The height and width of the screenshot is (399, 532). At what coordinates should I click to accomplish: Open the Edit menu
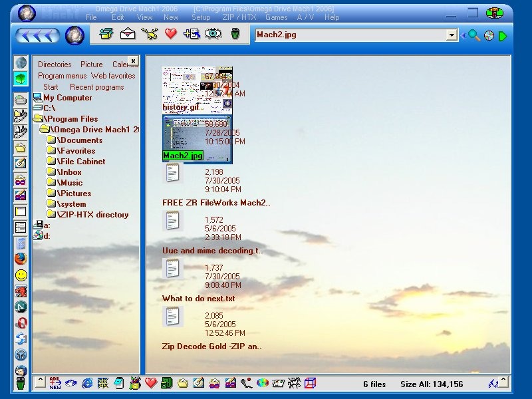point(118,17)
